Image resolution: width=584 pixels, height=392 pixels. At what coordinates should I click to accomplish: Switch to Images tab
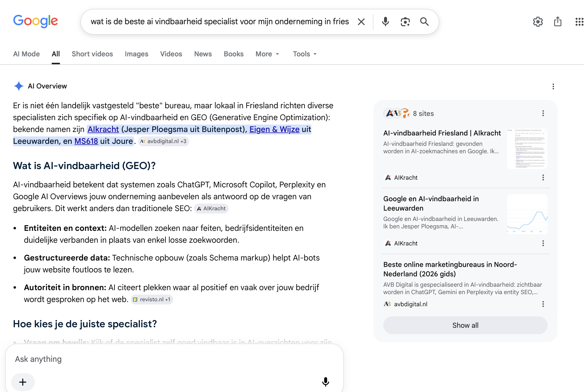coord(136,54)
